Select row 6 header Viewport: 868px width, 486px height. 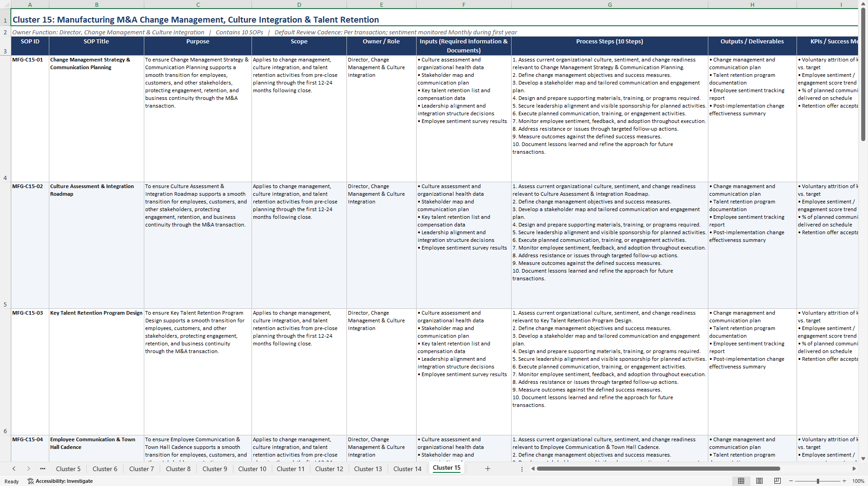click(5, 372)
